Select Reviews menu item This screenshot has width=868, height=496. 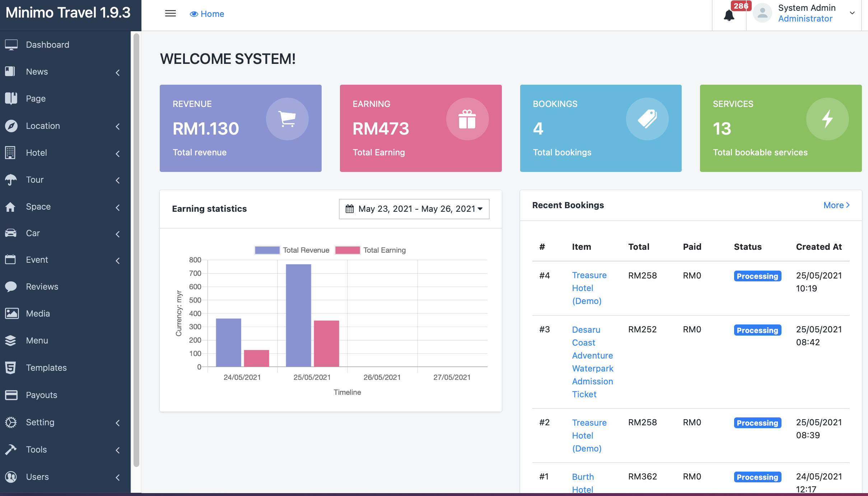click(x=42, y=286)
